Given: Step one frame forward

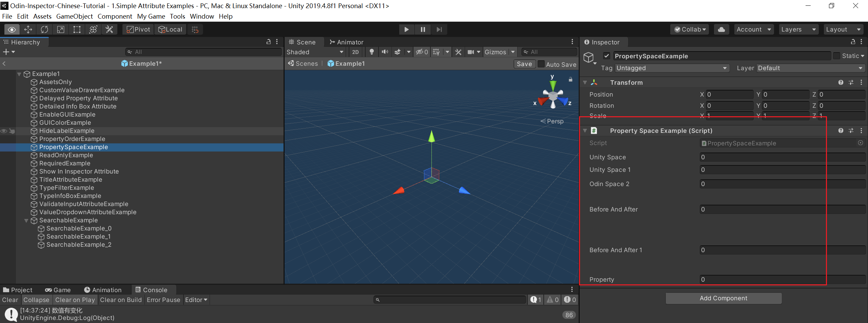Looking at the screenshot, I should (x=439, y=29).
